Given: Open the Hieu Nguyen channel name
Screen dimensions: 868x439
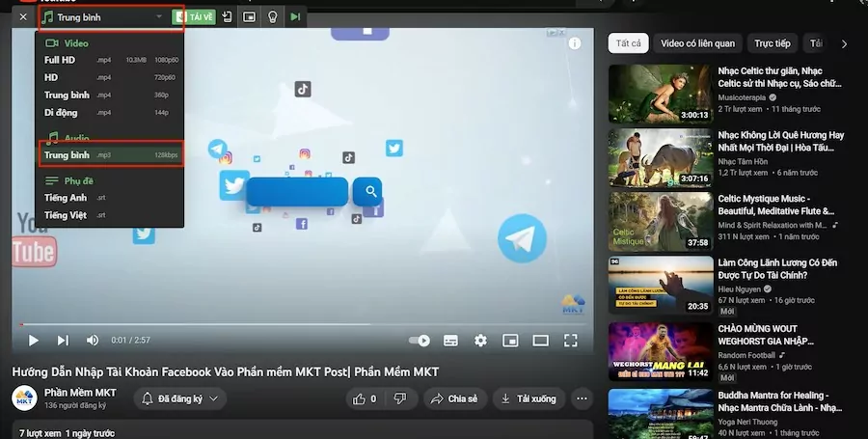Looking at the screenshot, I should [740, 289].
